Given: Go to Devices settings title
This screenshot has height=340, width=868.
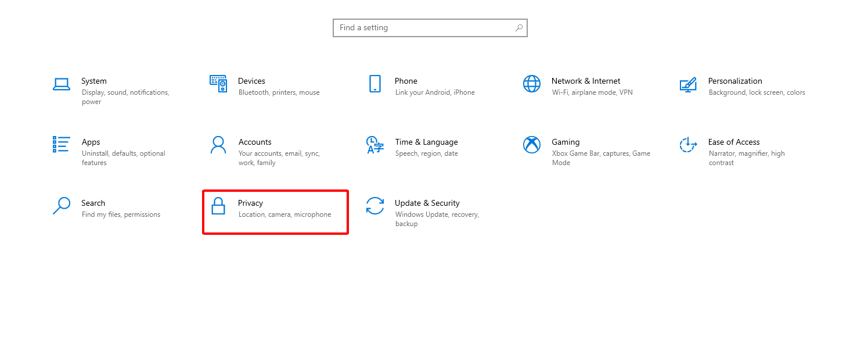Looking at the screenshot, I should (x=251, y=81).
